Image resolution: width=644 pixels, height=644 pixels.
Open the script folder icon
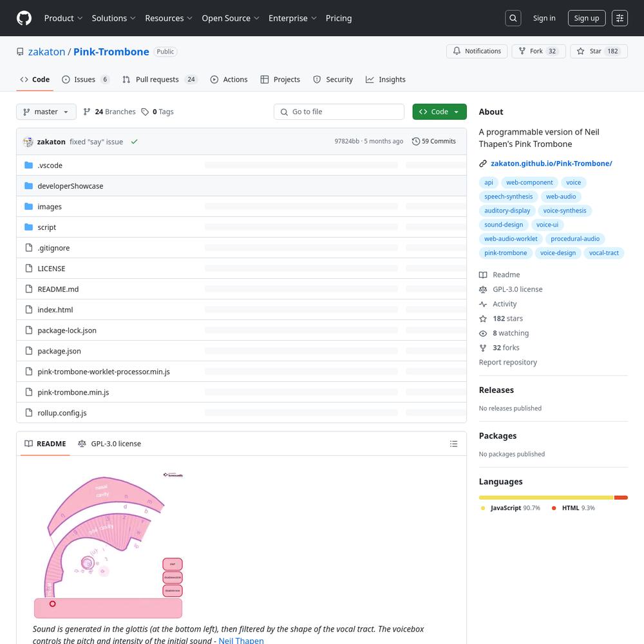coord(29,227)
